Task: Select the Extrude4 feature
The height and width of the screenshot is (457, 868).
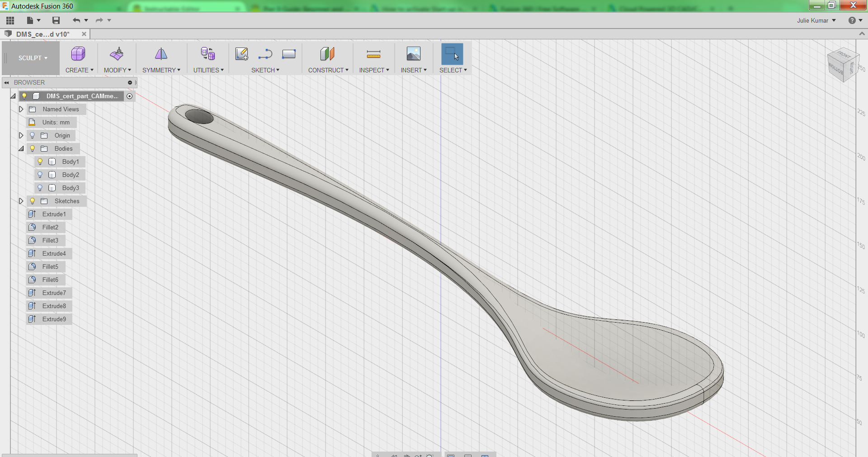Action: click(x=54, y=253)
